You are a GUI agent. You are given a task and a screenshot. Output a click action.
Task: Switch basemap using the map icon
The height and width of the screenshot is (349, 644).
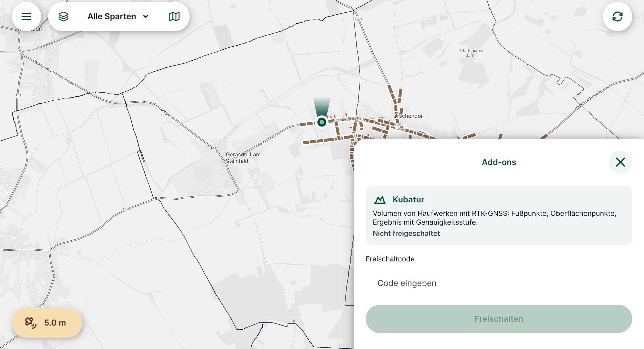tap(174, 16)
